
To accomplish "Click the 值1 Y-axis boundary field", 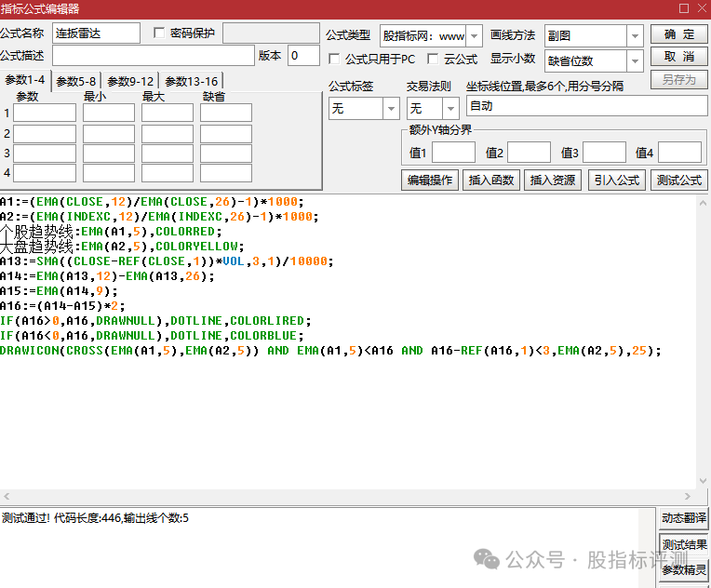I will [453, 153].
